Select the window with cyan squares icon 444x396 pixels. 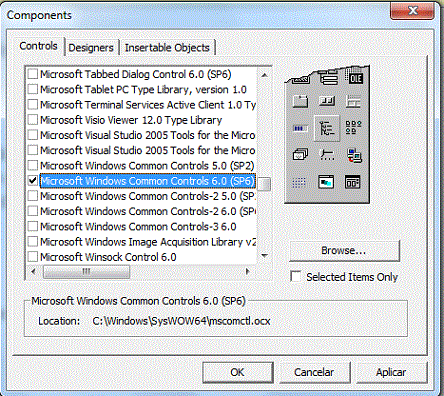click(x=326, y=182)
